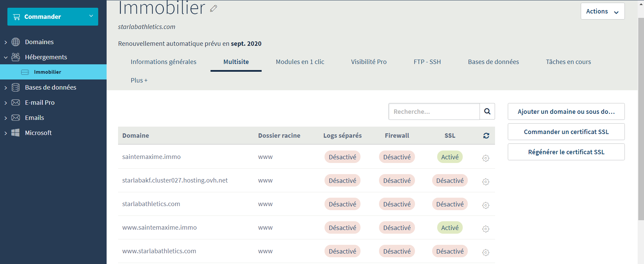Click gear icon for starlabakf.cluster027.hosting.ovh.net

[x=486, y=181]
